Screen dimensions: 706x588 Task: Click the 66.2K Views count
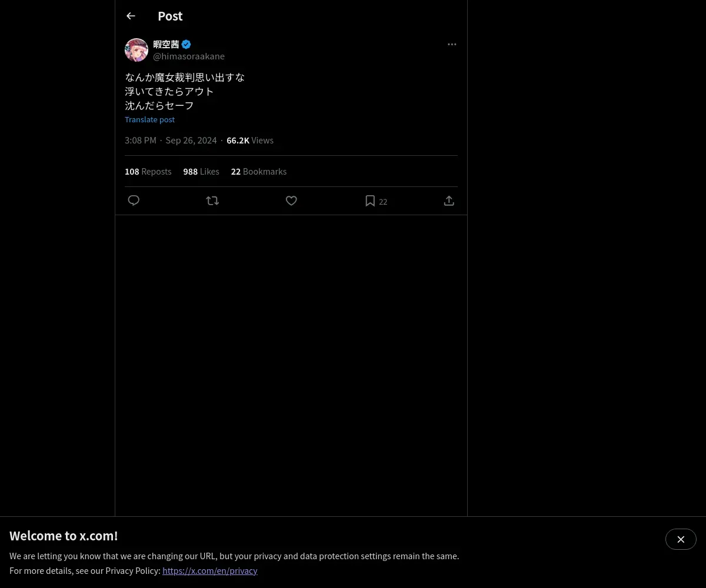[250, 141]
